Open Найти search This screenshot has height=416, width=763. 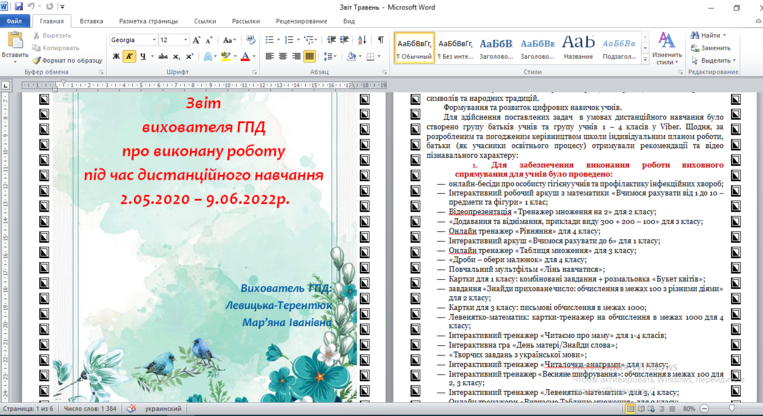pyautogui.click(x=708, y=36)
